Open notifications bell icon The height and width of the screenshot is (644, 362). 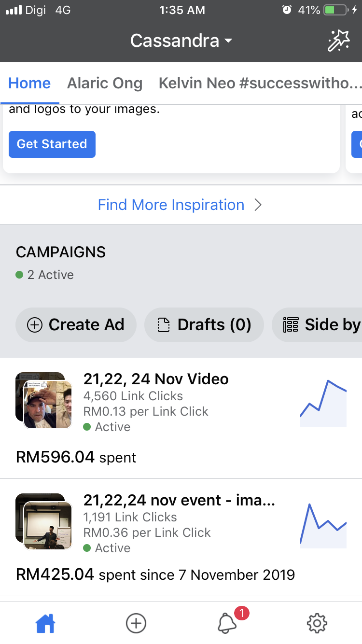(x=227, y=623)
